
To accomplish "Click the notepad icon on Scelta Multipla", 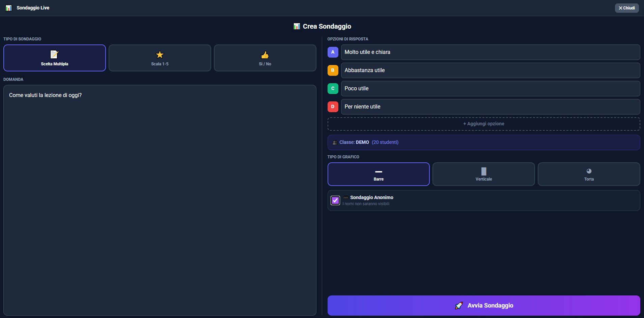I will tap(54, 54).
